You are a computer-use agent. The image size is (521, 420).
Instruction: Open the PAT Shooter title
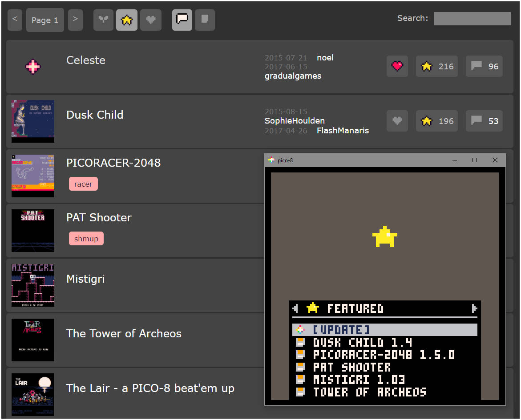[x=99, y=217]
